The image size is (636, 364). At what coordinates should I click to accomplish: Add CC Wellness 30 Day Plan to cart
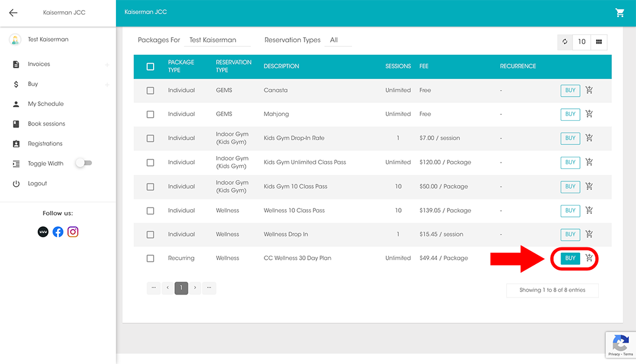589,258
